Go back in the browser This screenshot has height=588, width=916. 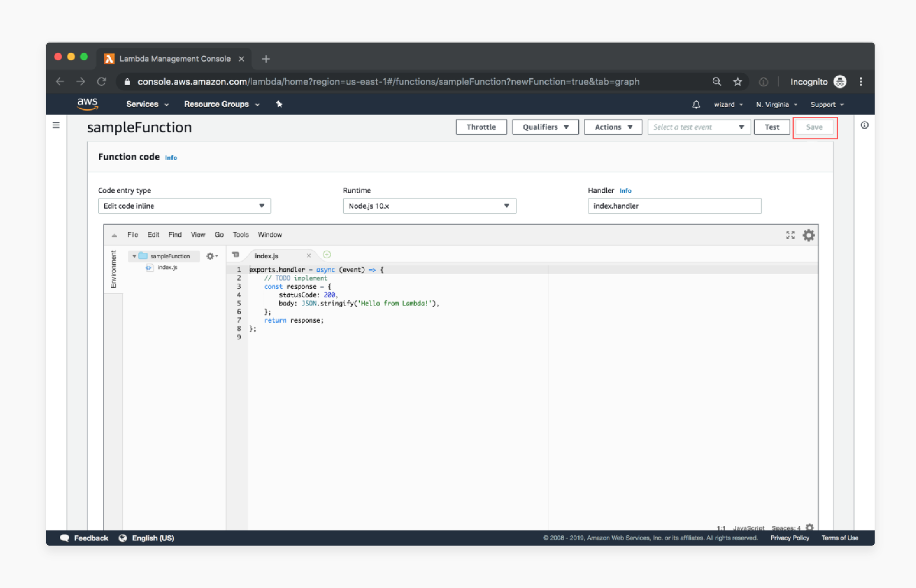click(x=59, y=82)
